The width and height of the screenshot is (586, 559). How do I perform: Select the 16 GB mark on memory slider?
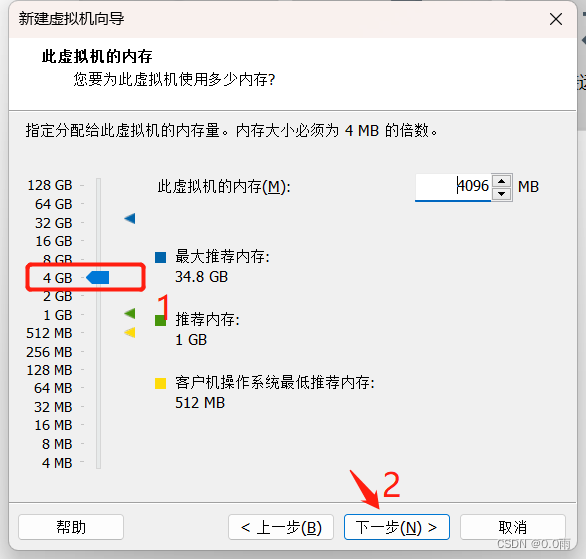54,241
